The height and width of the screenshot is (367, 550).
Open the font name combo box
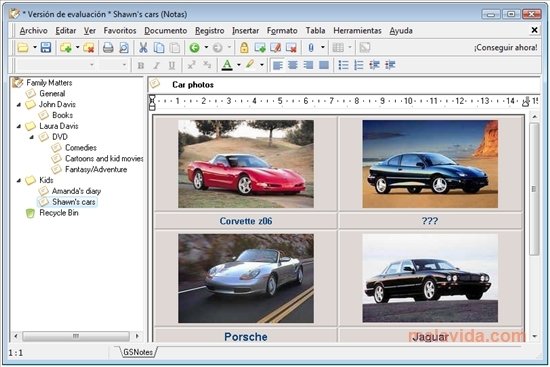click(x=56, y=65)
